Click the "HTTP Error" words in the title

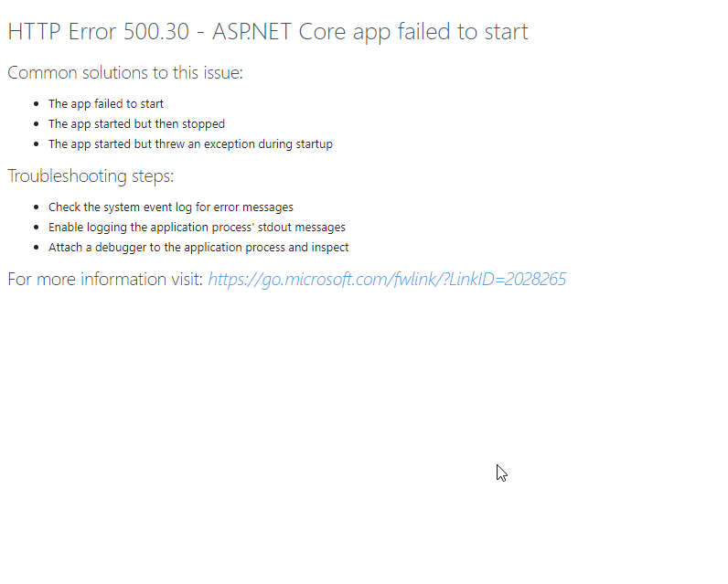tap(62, 32)
